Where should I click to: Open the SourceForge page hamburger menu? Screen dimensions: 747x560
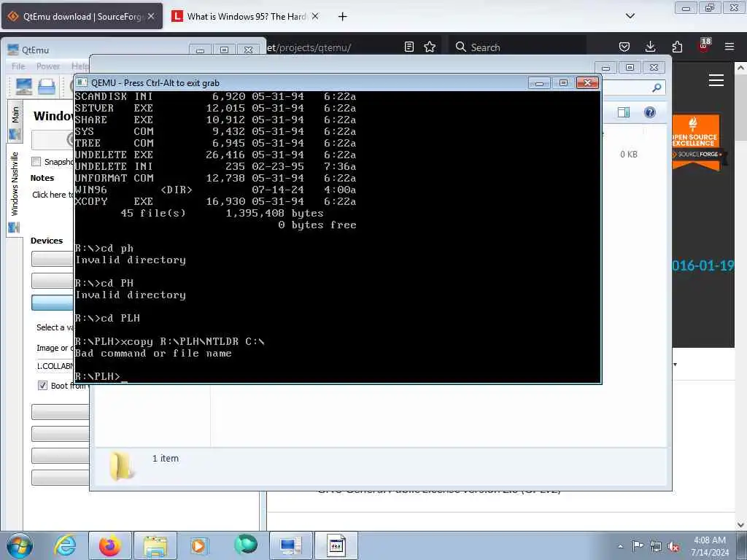tap(716, 80)
